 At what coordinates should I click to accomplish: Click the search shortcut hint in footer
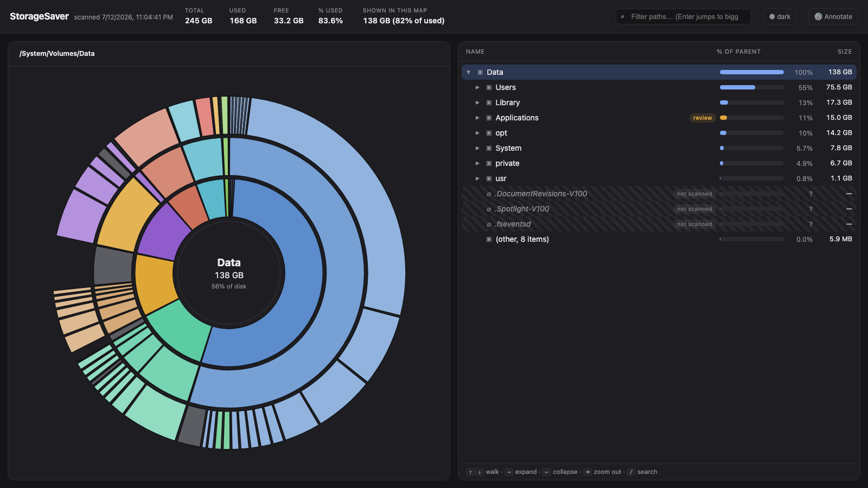pyautogui.click(x=642, y=472)
